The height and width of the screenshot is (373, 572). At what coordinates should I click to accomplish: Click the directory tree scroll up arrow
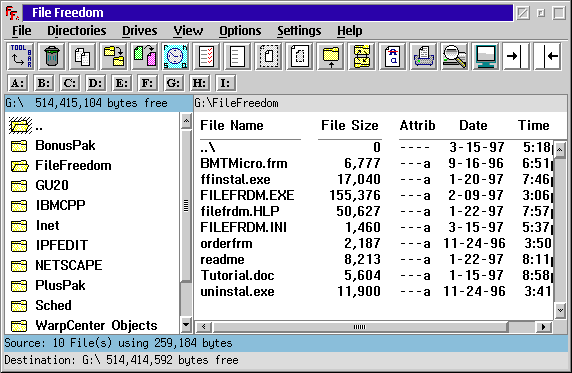(186, 121)
